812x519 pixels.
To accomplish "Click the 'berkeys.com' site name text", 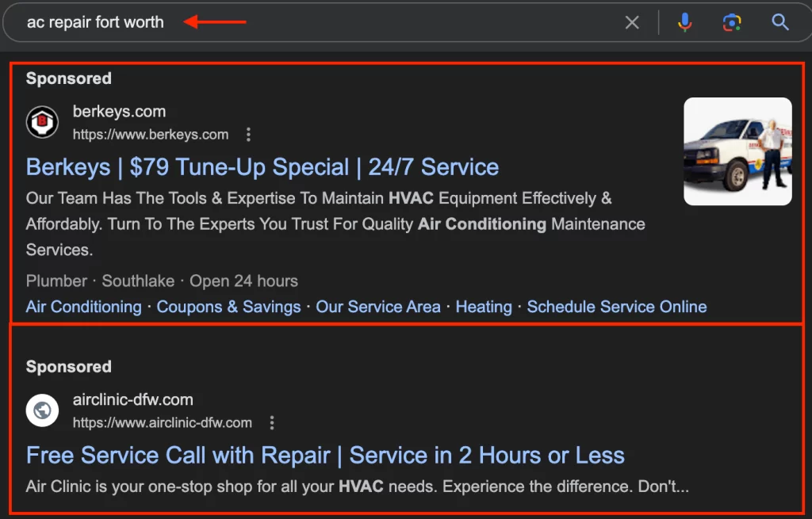I will coord(119,111).
